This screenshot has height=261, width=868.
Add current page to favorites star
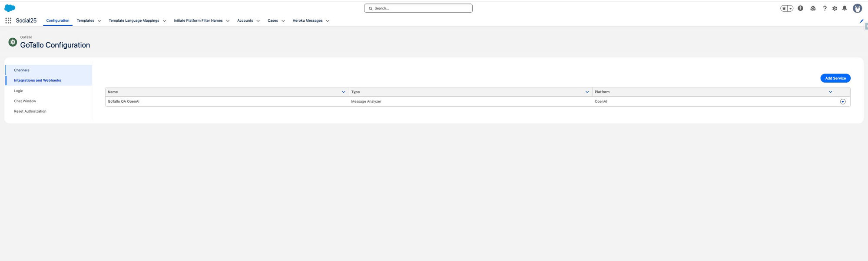[784, 8]
